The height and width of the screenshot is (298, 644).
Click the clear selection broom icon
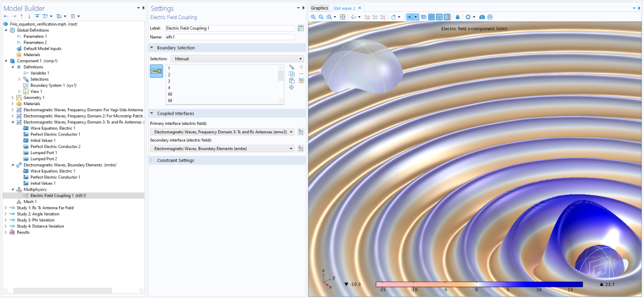coord(301,81)
